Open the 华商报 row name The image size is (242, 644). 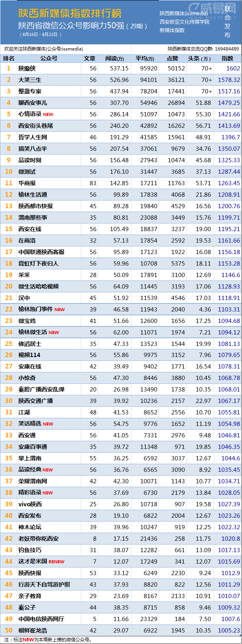point(27,183)
